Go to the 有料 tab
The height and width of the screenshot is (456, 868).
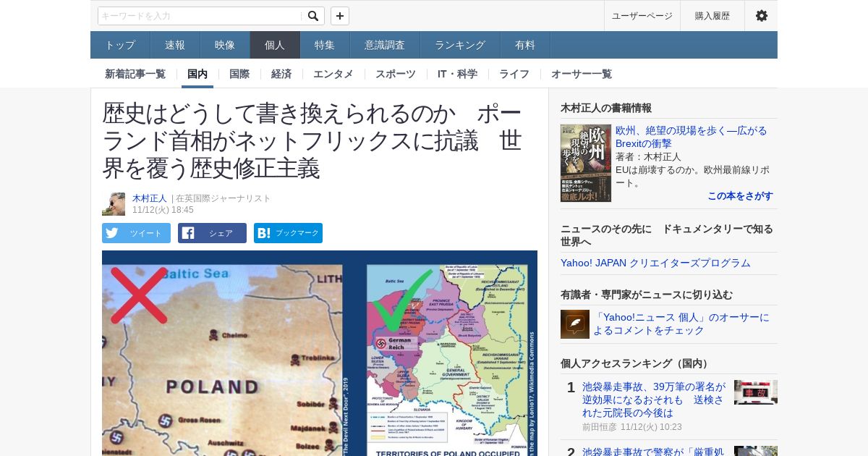(x=525, y=45)
